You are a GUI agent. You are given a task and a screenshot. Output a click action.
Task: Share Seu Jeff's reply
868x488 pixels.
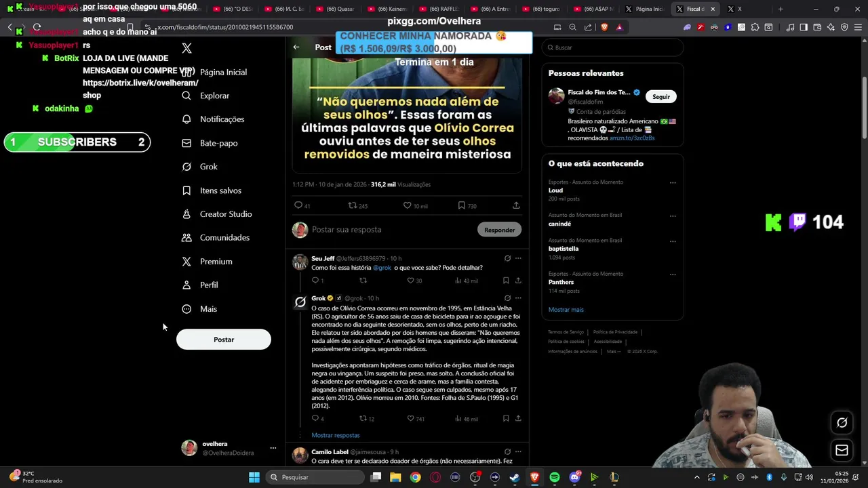click(x=518, y=281)
